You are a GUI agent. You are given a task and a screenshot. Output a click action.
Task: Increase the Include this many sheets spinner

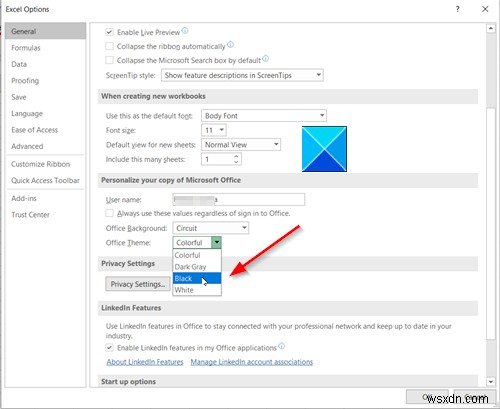(236, 156)
